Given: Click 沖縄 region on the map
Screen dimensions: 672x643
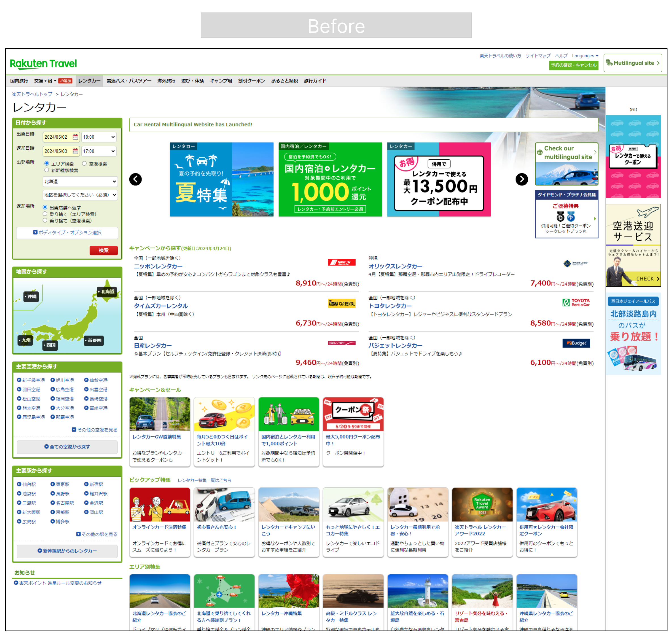Looking at the screenshot, I should click(31, 297).
